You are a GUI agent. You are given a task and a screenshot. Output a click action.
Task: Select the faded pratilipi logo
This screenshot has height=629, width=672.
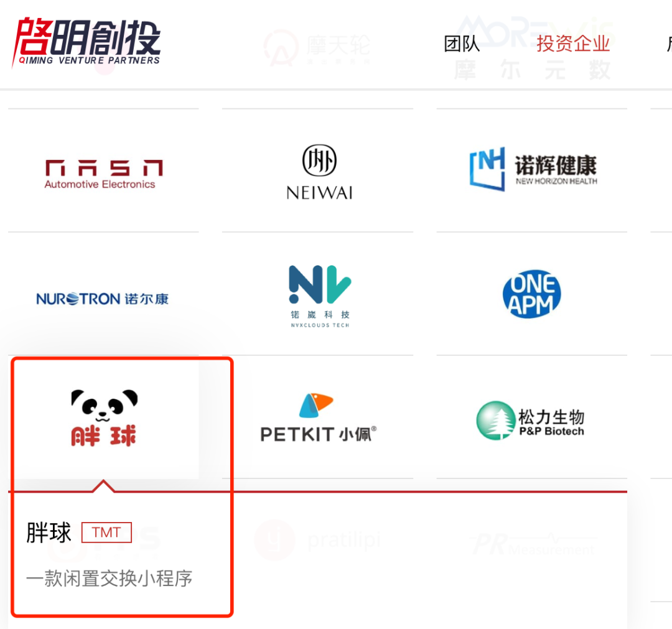pyautogui.click(x=317, y=540)
